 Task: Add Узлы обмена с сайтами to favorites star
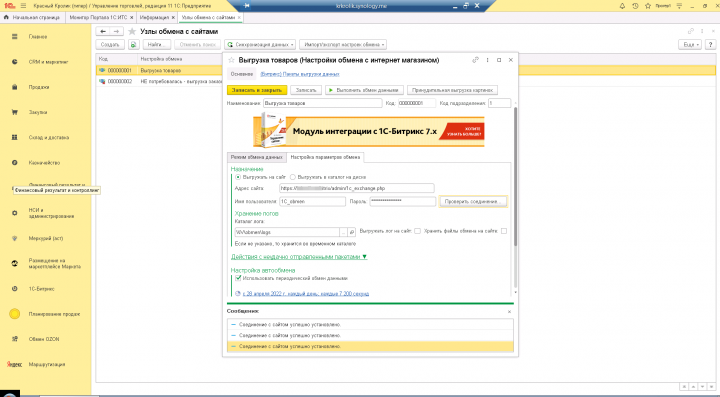[x=132, y=32]
